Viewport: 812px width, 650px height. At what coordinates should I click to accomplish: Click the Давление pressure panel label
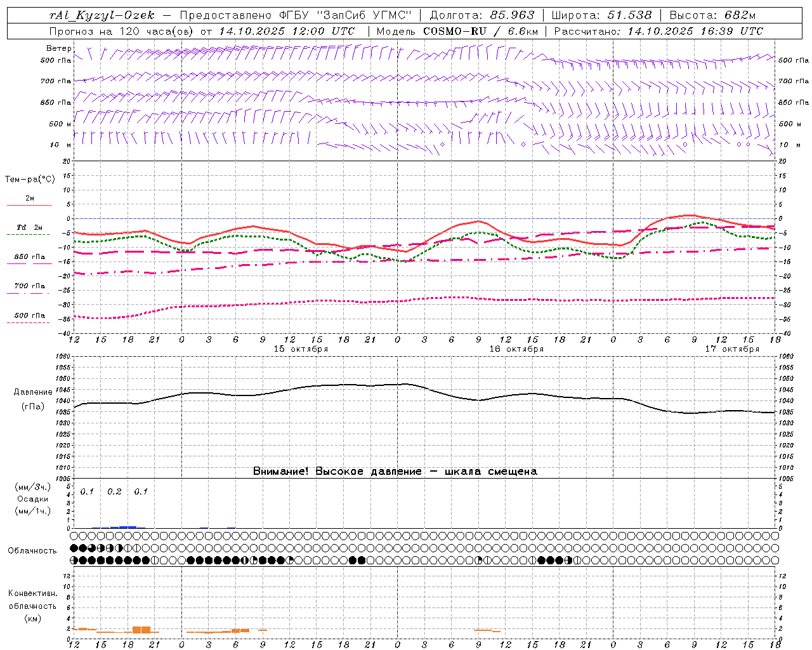(x=33, y=392)
